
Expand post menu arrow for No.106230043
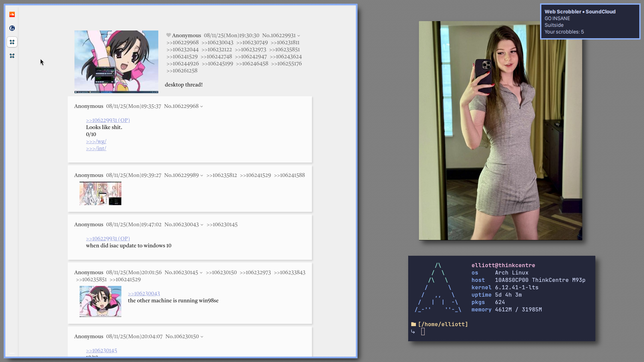point(202,225)
